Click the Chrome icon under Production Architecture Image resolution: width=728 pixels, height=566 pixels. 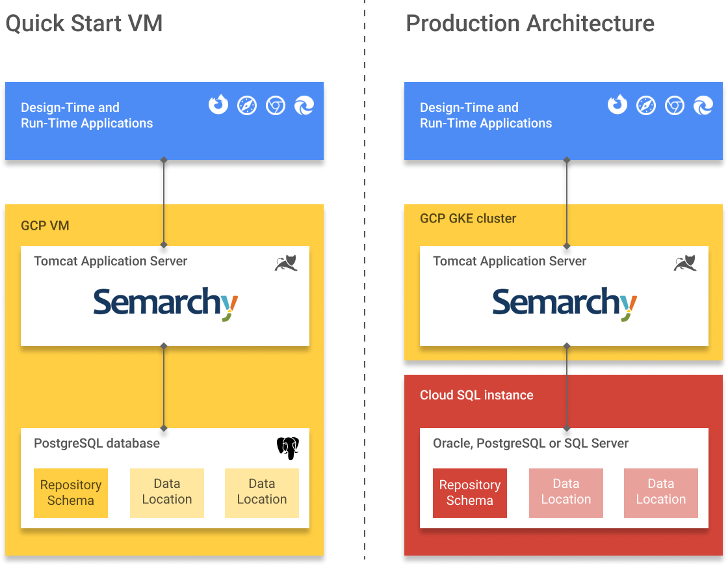coord(675,105)
